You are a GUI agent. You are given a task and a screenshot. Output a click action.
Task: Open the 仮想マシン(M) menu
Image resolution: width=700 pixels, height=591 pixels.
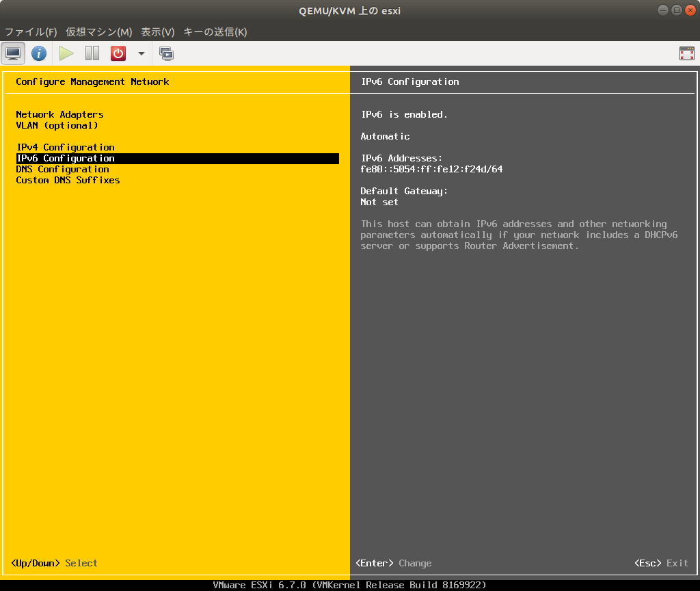tap(98, 31)
